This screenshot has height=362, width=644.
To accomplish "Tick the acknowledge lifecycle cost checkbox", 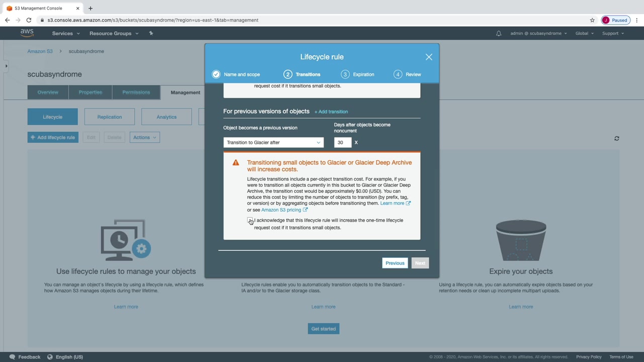I will pos(250,221).
